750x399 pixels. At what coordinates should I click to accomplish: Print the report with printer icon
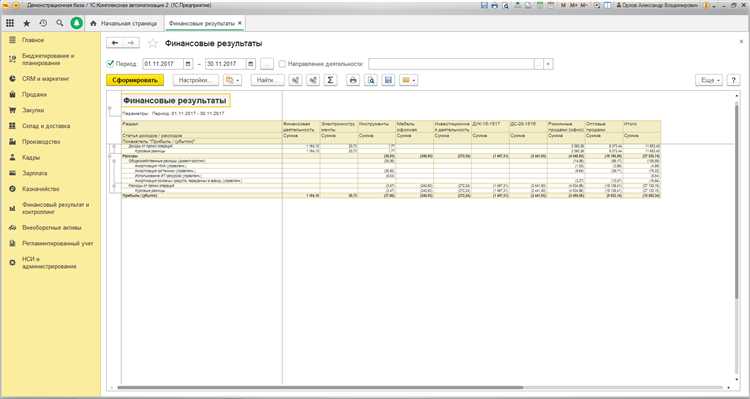coord(353,80)
